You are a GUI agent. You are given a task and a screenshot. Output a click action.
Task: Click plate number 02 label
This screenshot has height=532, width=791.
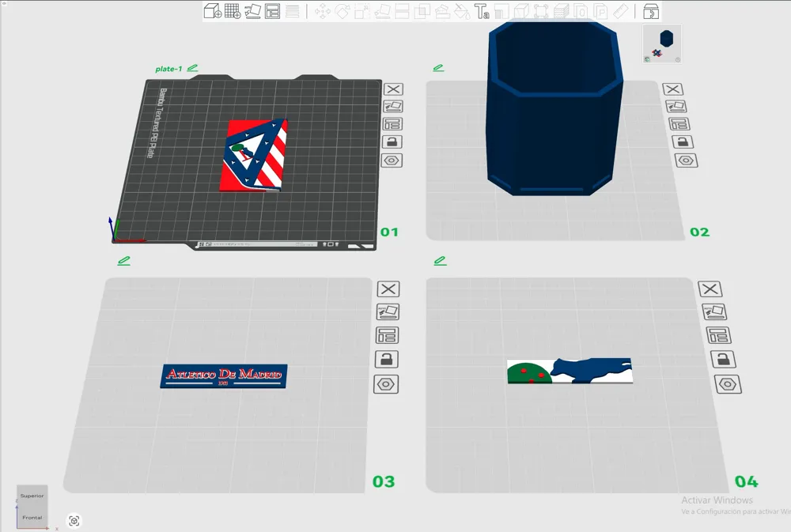[x=700, y=232]
